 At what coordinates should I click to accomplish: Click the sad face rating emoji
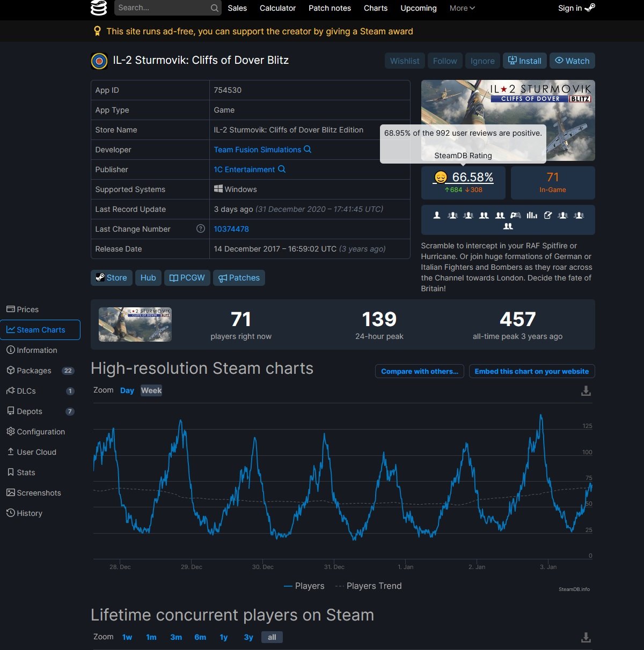pos(441,177)
